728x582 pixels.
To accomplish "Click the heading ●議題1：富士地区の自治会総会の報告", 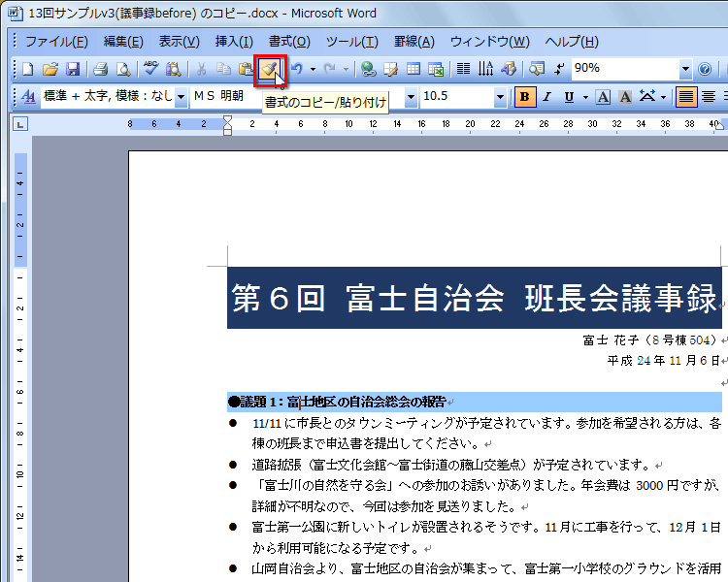I will click(337, 402).
